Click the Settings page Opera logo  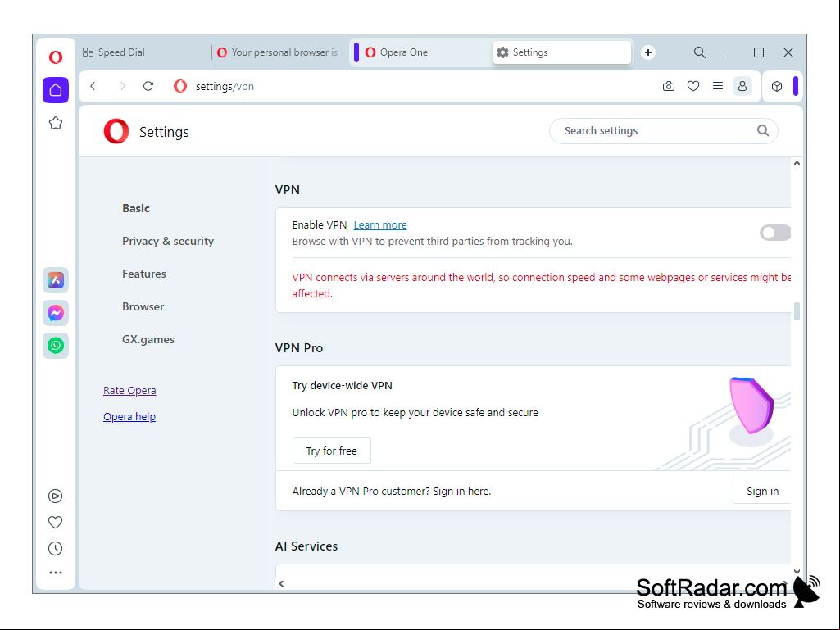coord(116,131)
